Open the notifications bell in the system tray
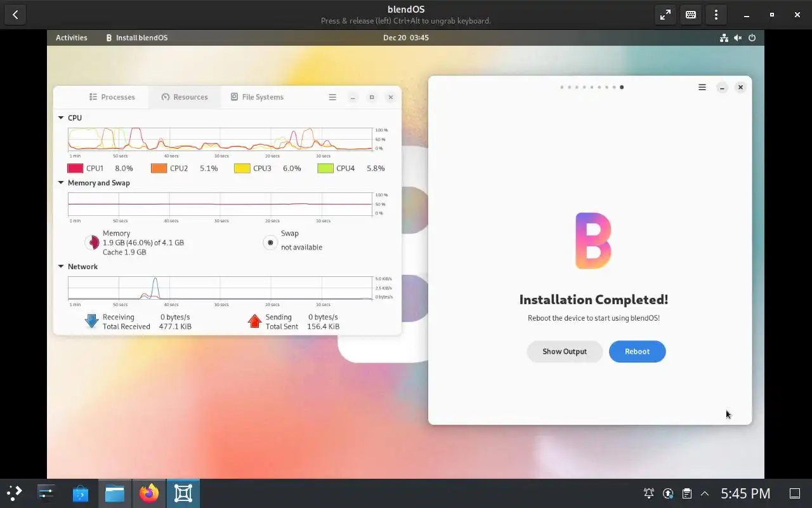Viewport: 812px width, 508px height. pyautogui.click(x=649, y=493)
